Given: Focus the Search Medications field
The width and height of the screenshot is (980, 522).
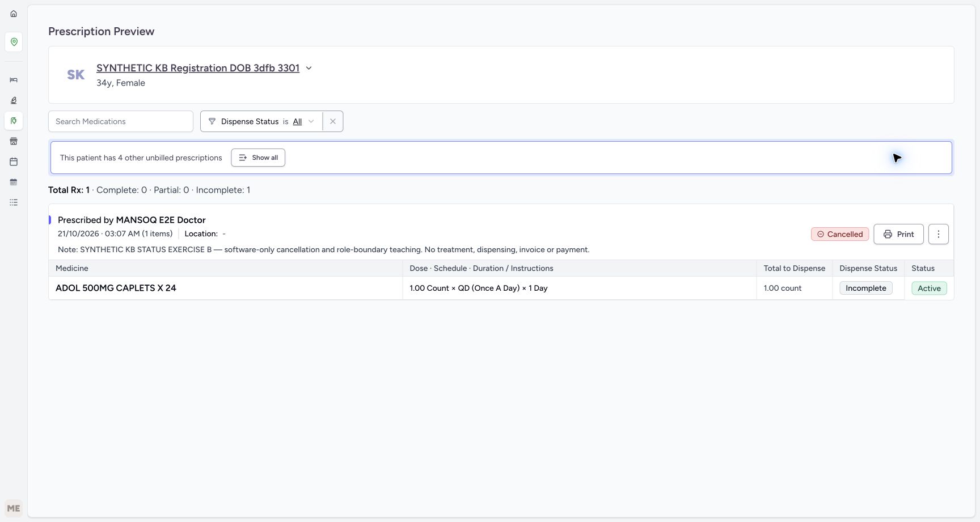Looking at the screenshot, I should click(x=121, y=121).
